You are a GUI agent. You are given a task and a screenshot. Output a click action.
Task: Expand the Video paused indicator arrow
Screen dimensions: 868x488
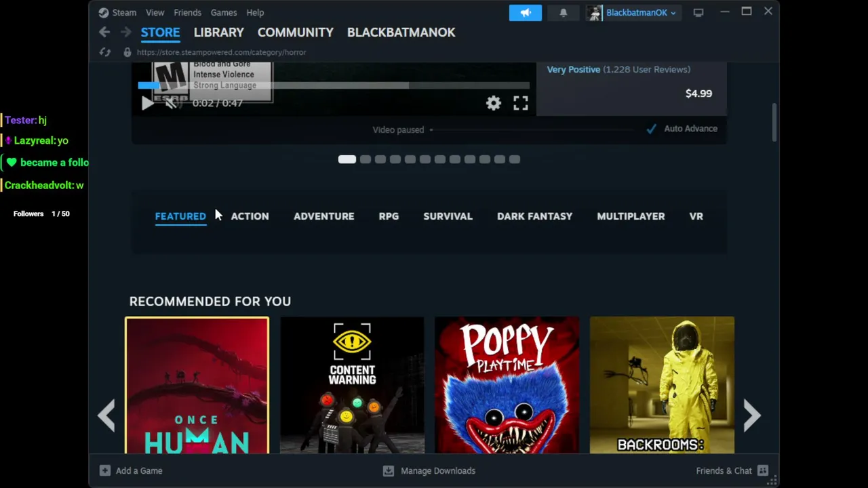click(431, 130)
